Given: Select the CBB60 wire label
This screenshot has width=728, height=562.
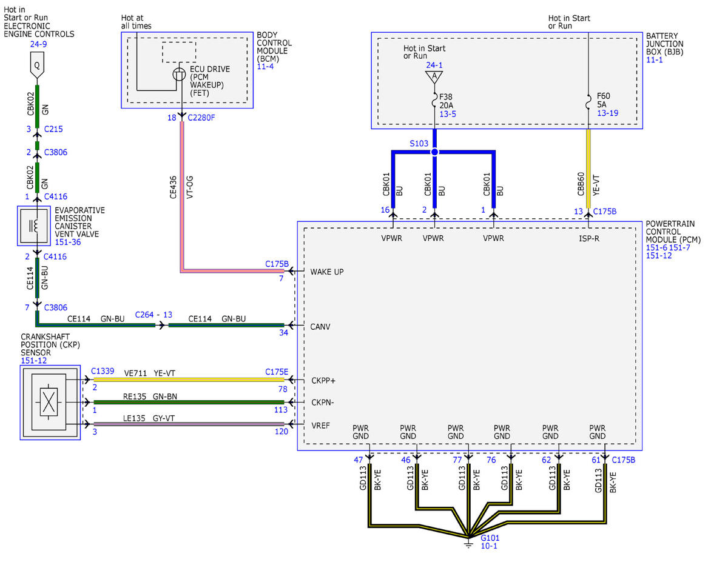Looking at the screenshot, I should [581, 184].
